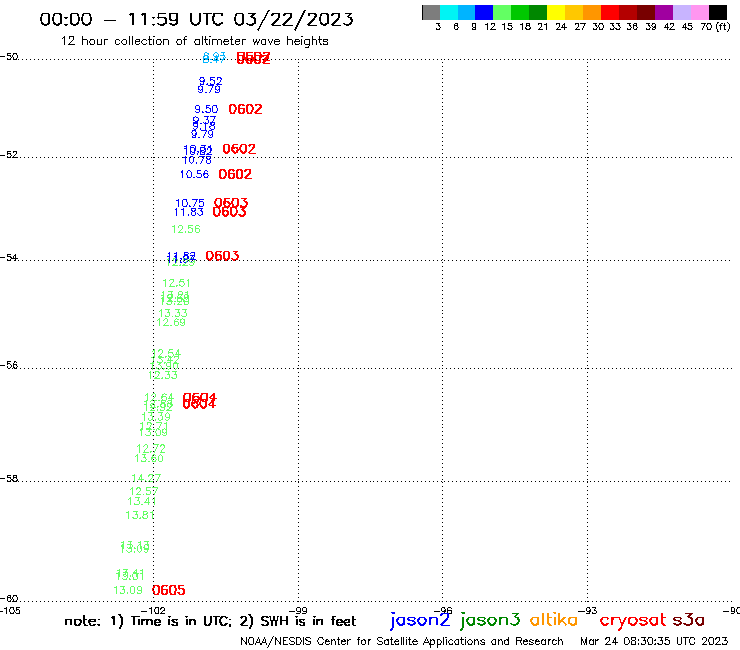Select the purple 42 ft legend swatch
The width and height of the screenshot is (740, 650).
pyautogui.click(x=664, y=12)
